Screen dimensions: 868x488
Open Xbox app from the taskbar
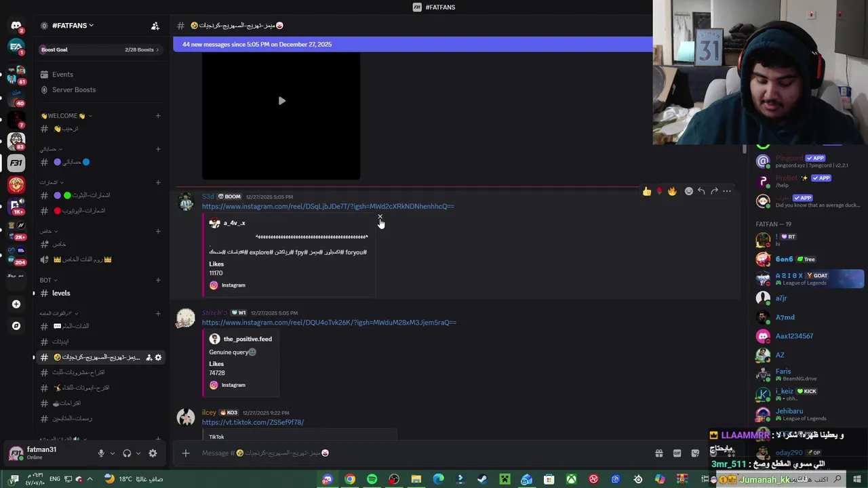[572, 479]
